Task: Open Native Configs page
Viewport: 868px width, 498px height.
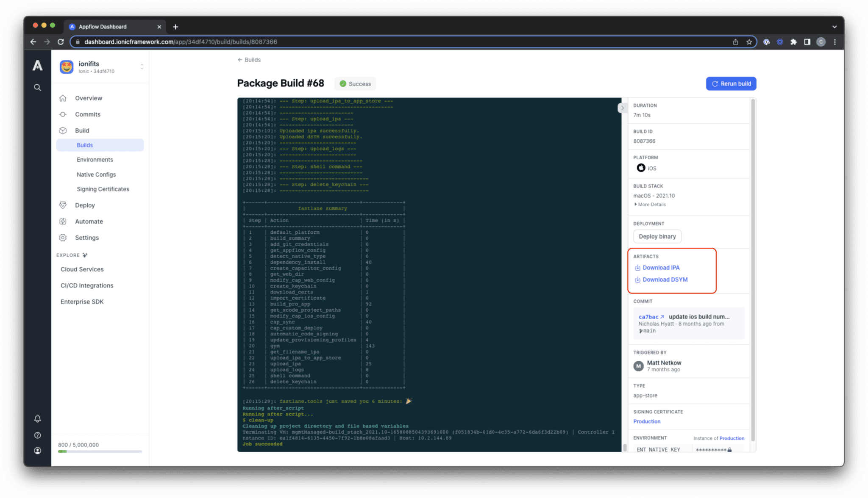Action: [x=96, y=174]
